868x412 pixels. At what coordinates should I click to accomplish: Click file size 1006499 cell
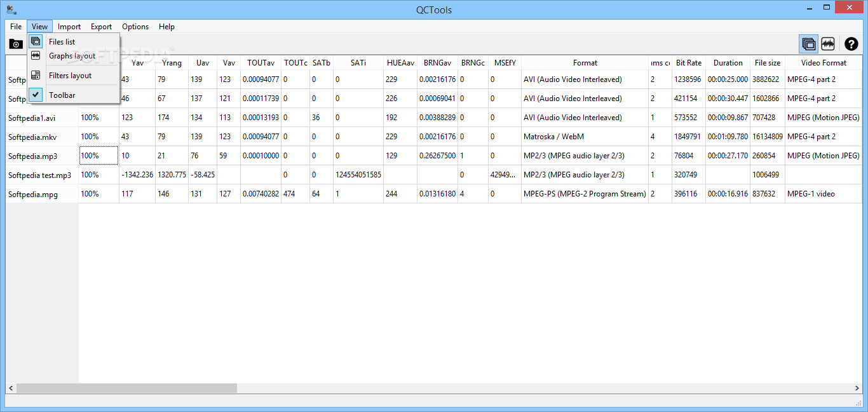pyautogui.click(x=768, y=175)
